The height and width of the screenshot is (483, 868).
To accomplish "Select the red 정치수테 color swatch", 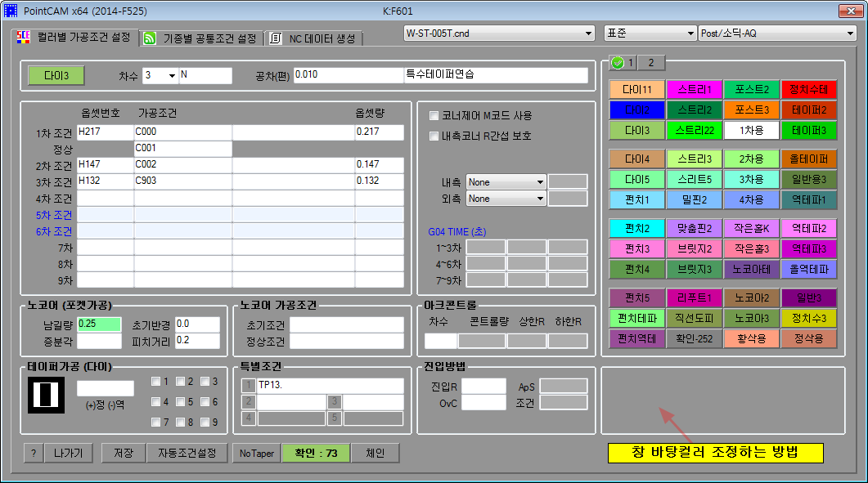I will [x=809, y=89].
